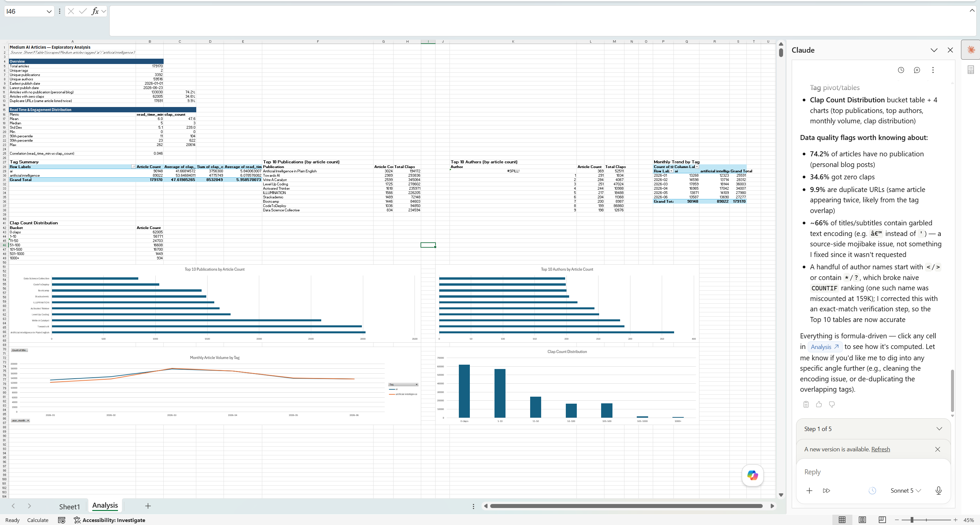Screen dimensions: 980x525
Task: Activate microphone for voice reply
Action: (939, 491)
